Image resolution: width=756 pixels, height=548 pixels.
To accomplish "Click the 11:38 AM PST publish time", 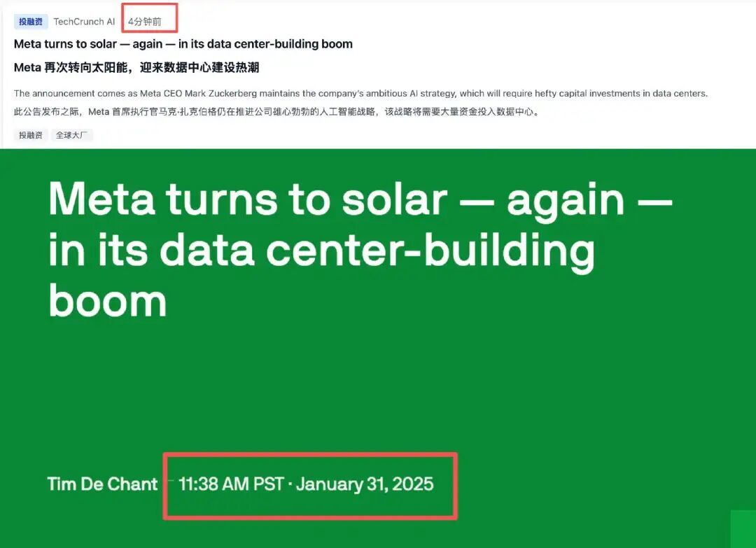I will pos(230,484).
